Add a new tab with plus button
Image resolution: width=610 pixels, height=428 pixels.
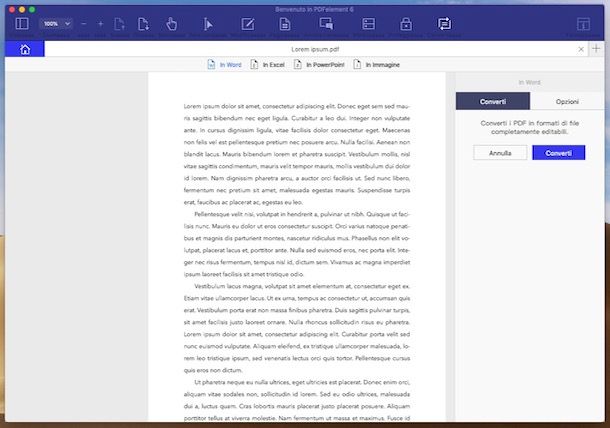pos(596,49)
